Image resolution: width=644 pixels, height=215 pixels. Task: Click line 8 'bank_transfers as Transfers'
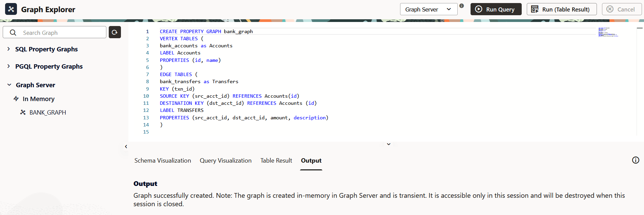click(199, 81)
